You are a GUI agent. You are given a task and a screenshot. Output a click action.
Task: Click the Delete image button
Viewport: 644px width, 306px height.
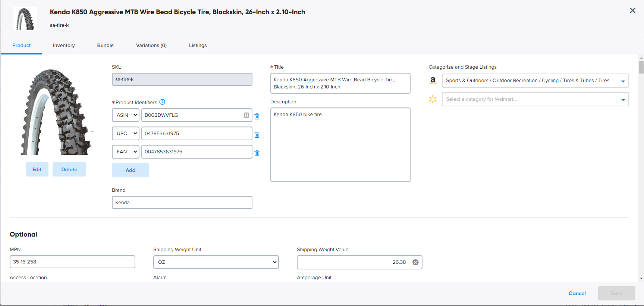pyautogui.click(x=69, y=169)
